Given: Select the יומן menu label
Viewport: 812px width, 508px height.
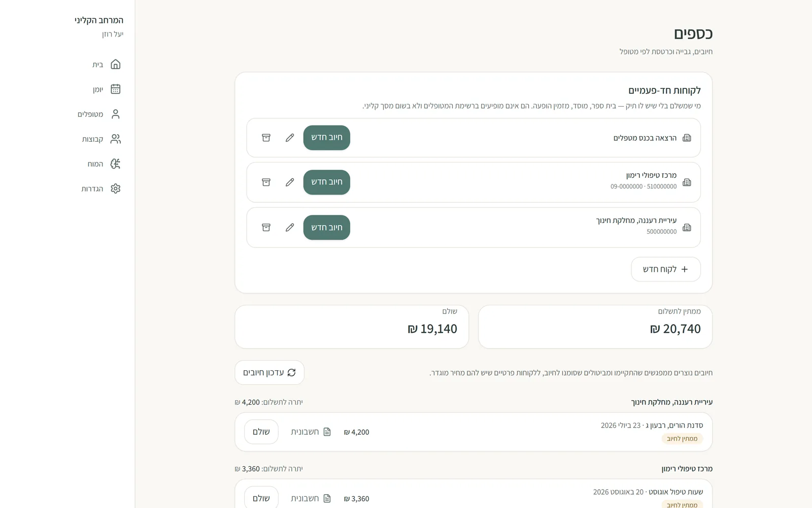Looking at the screenshot, I should tap(98, 89).
